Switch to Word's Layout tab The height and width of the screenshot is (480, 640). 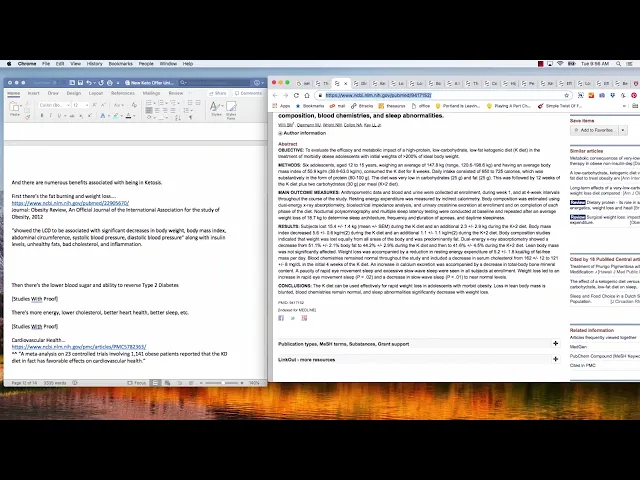(96, 93)
